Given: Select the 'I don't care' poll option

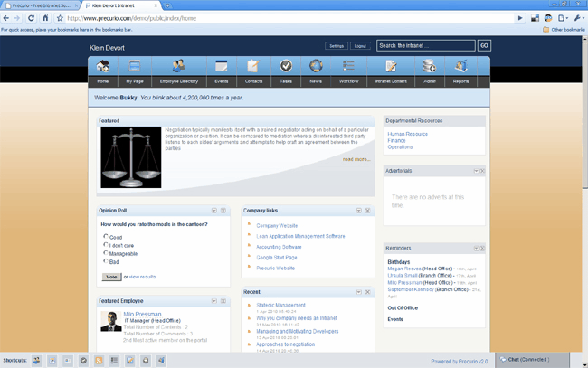Looking at the screenshot, I should [x=106, y=245].
